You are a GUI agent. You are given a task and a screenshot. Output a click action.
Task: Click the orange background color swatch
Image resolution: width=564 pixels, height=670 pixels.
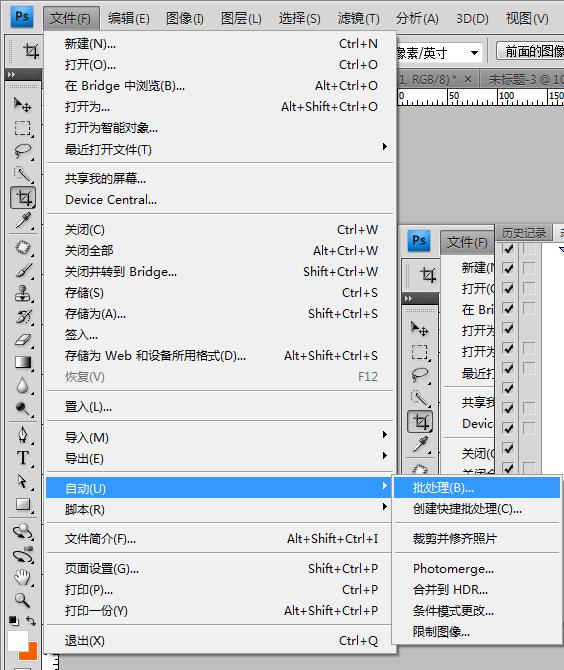point(31,652)
